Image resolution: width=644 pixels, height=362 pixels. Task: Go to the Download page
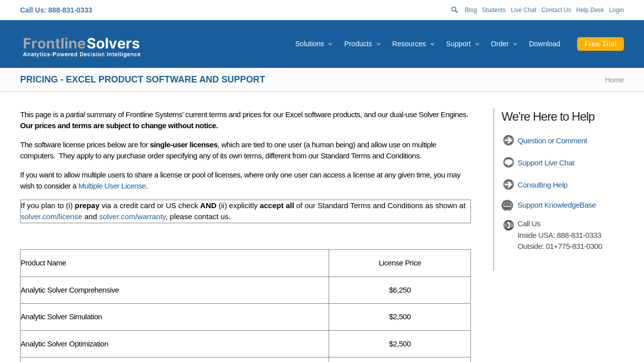pos(544,44)
